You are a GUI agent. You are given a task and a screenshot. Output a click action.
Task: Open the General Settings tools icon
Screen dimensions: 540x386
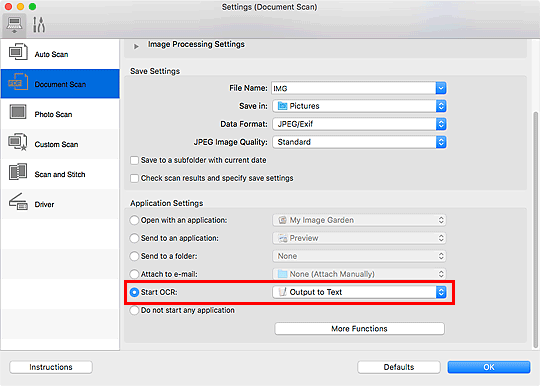pyautogui.click(x=39, y=25)
